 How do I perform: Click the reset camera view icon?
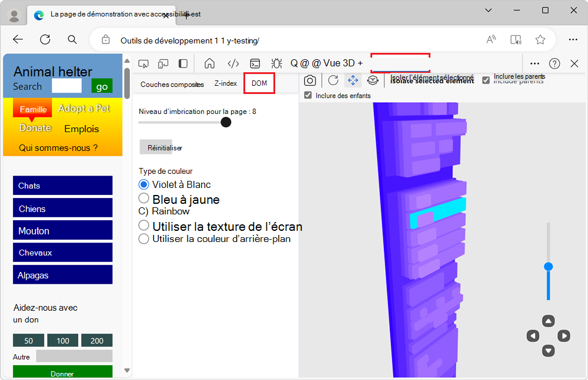(372, 80)
